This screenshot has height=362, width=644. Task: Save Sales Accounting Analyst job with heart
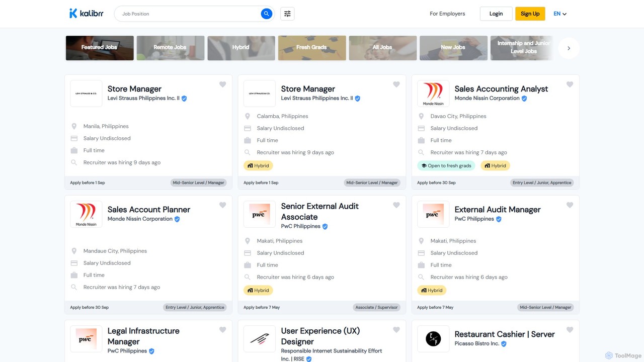click(x=570, y=84)
